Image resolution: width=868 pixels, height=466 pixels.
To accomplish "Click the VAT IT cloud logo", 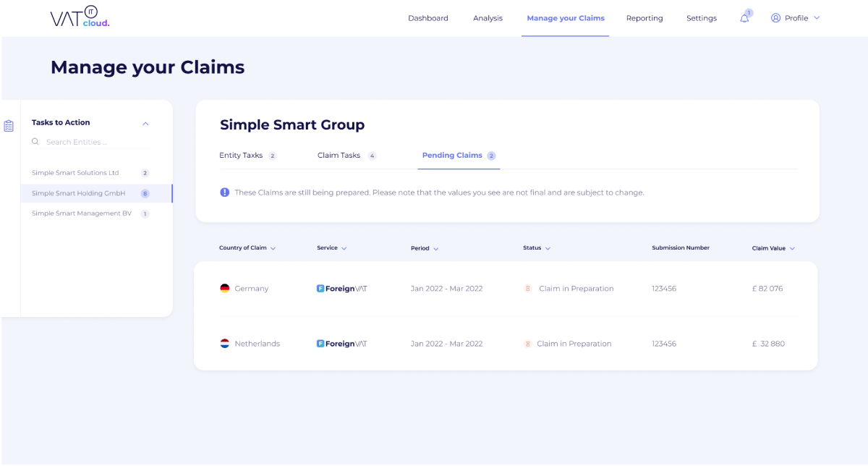I will point(80,18).
